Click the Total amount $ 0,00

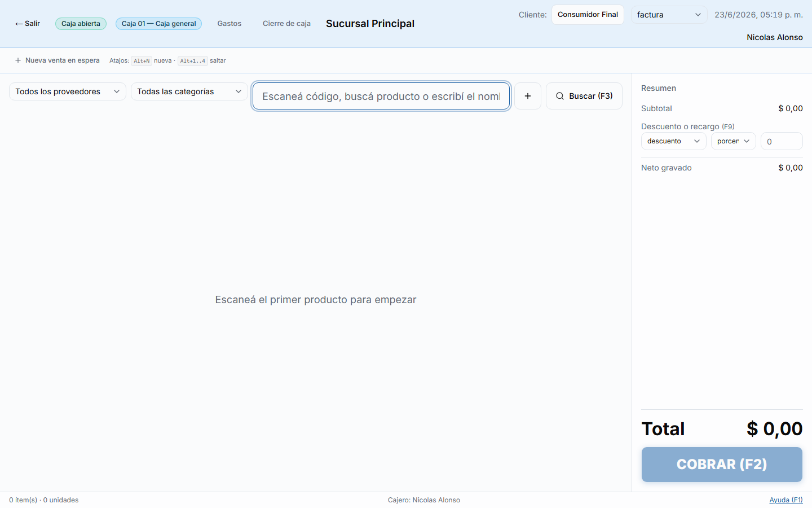tap(775, 429)
